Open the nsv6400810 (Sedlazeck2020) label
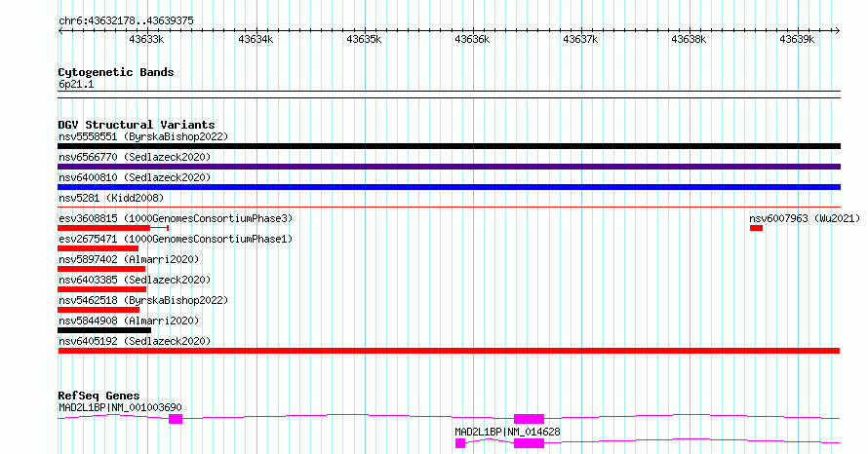The image size is (868, 454). [135, 177]
